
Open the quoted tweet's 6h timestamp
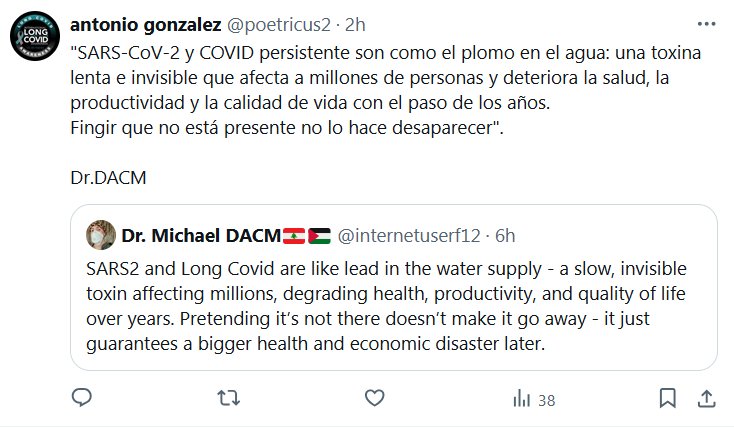[x=506, y=236]
